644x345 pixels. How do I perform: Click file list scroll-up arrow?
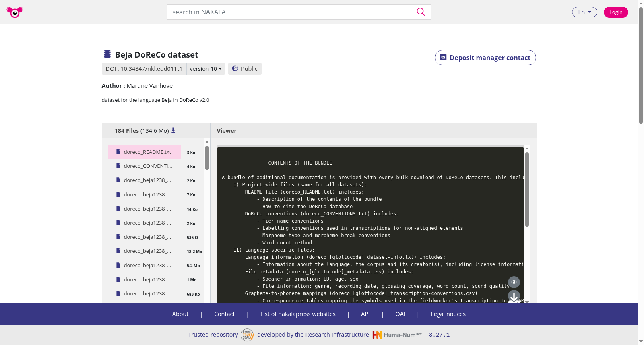(207, 142)
